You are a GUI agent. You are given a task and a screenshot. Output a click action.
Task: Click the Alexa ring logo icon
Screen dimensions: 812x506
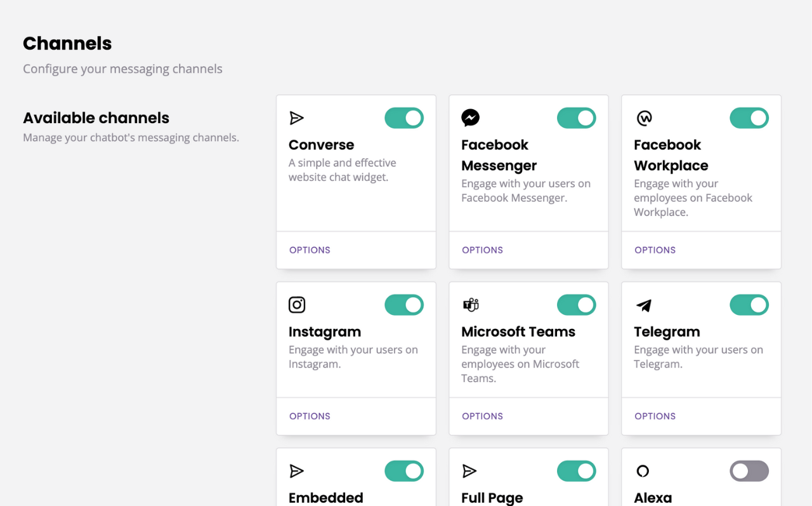pos(643,471)
